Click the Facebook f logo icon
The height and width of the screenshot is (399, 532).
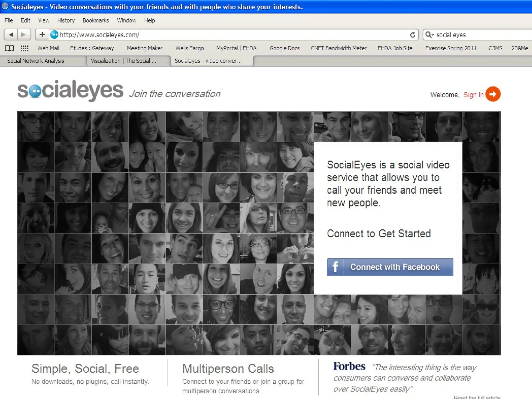click(335, 267)
